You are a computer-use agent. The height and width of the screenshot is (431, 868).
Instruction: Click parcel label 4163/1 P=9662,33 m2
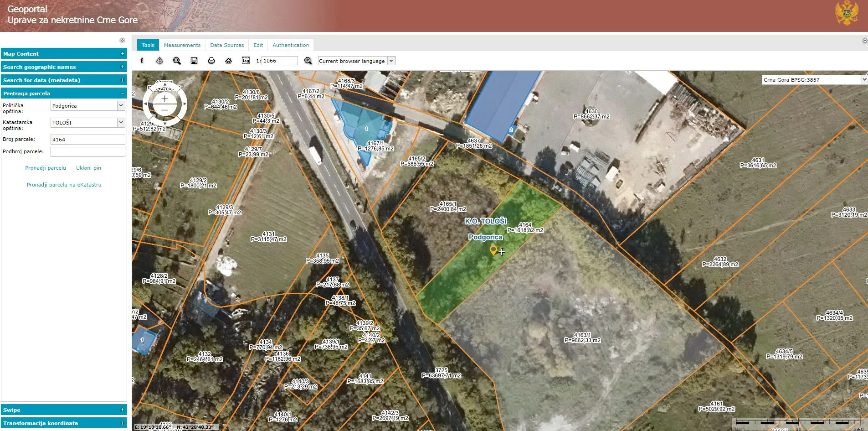click(x=582, y=338)
